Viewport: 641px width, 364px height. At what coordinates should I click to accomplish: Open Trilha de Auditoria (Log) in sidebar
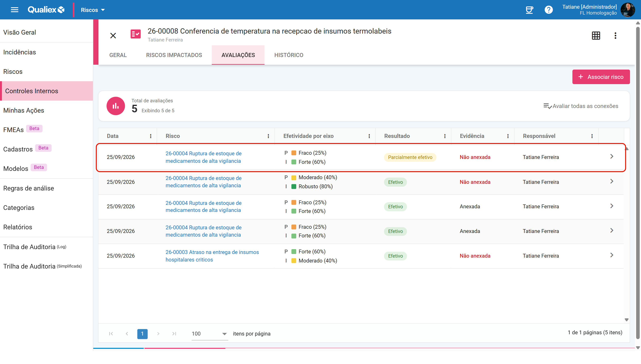pos(47,247)
